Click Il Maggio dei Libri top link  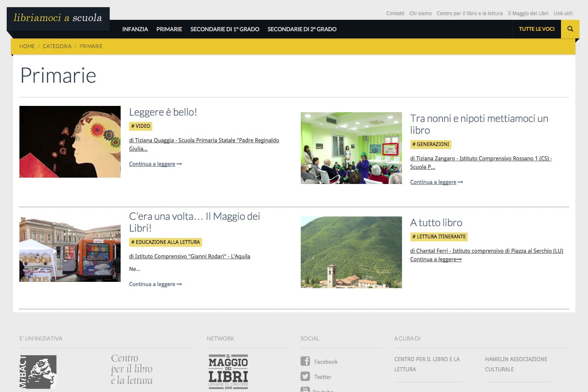(528, 14)
